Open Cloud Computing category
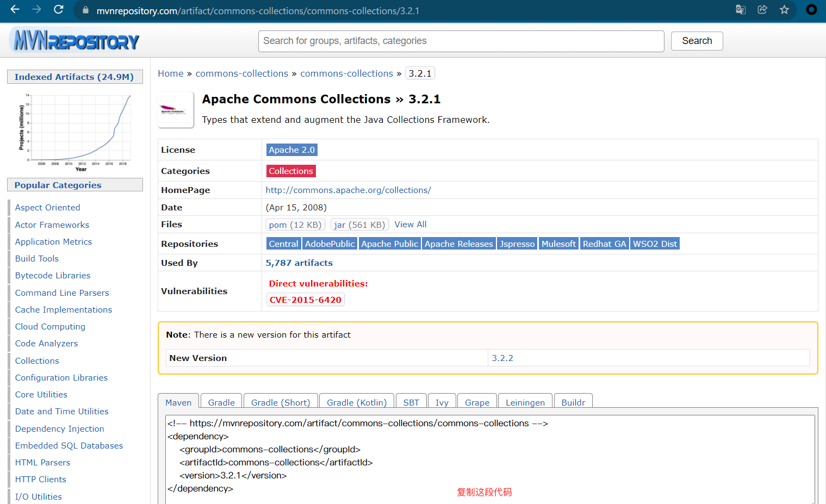Screen dimensions: 826x504 click(50, 327)
